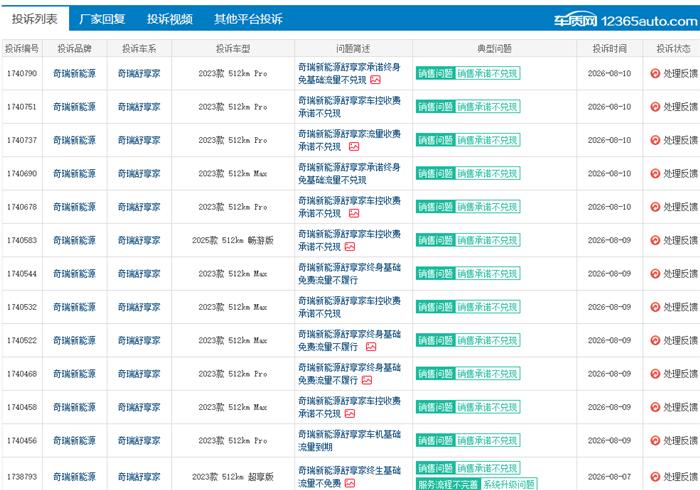Viewport: 700px width, 490px height.
Task: Click 销售承诺不兑现 tag in row 1740583
Action: 488,240
